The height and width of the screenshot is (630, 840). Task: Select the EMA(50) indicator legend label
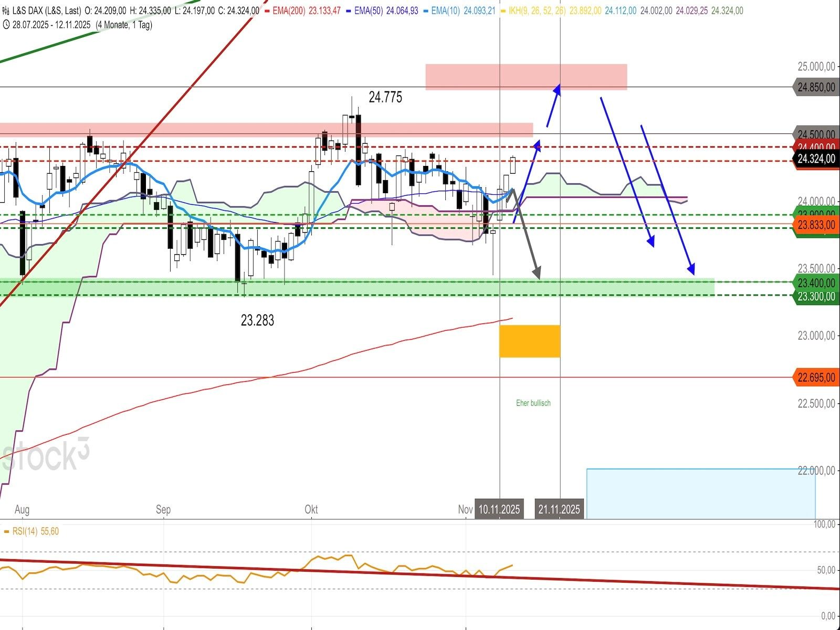[370, 10]
